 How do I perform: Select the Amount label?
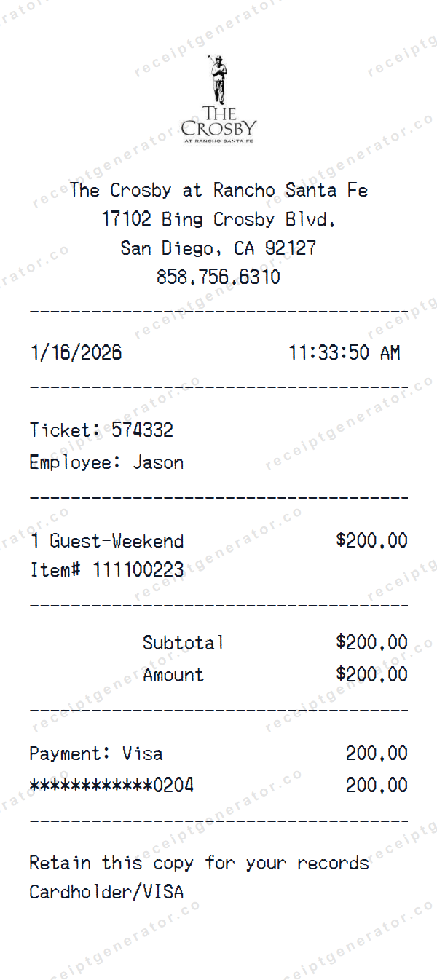coord(173,675)
